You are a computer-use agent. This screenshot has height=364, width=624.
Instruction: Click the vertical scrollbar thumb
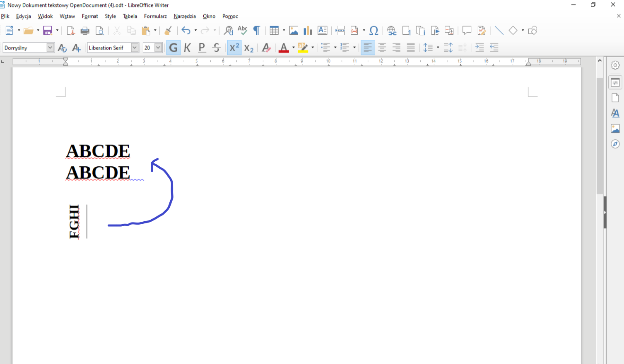[x=600, y=136]
